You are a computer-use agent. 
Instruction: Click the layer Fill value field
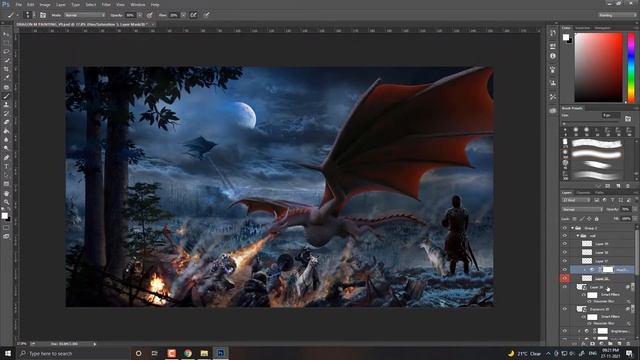626,219
